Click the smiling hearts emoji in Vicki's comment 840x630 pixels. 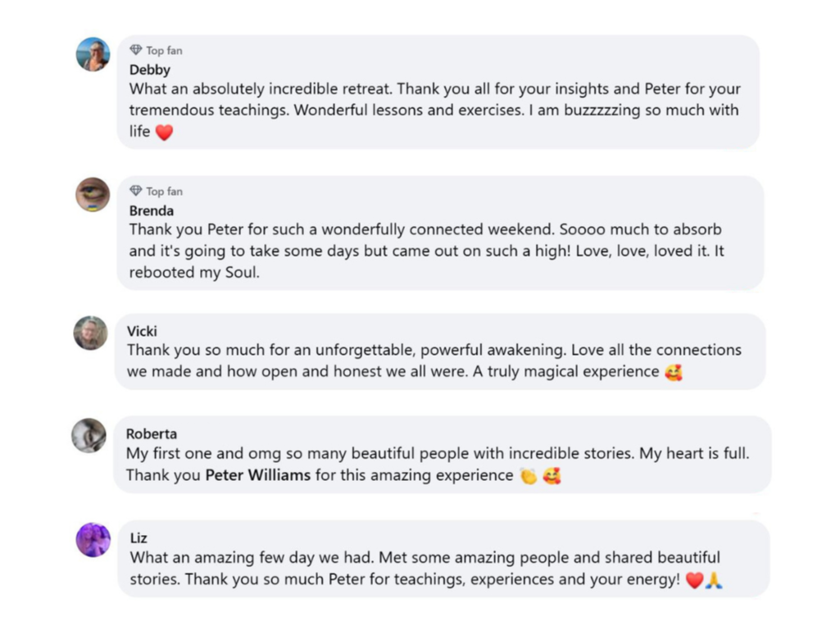pyautogui.click(x=674, y=373)
